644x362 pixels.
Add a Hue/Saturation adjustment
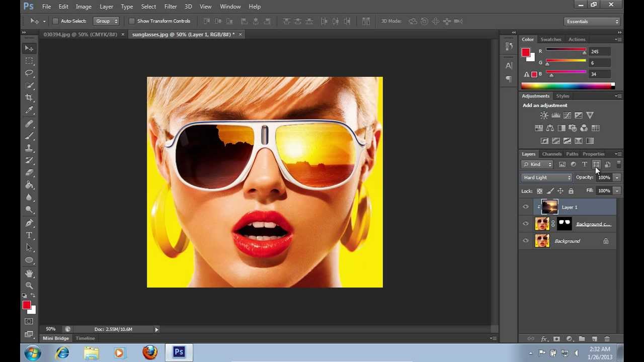[539, 128]
